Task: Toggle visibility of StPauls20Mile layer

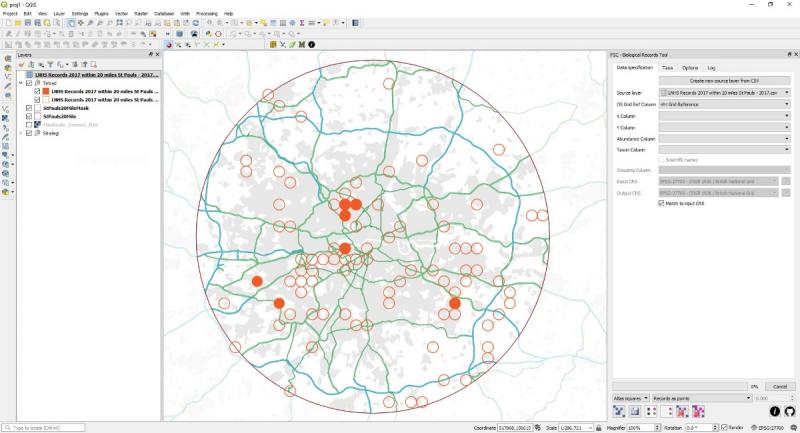Action: [x=29, y=116]
